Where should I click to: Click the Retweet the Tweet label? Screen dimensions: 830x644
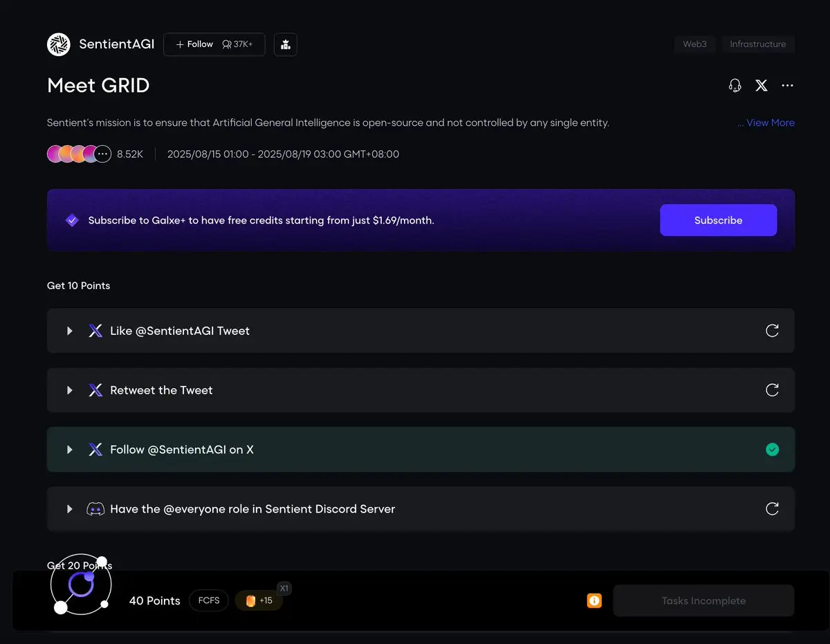(x=161, y=390)
